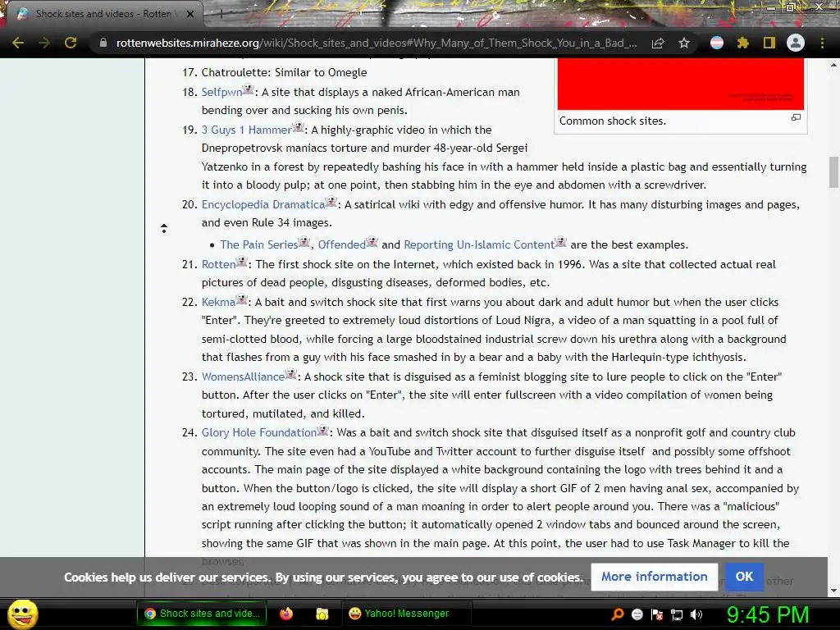840x630 pixels.
Task: Click the page scrollbar thumb
Action: pos(833,172)
